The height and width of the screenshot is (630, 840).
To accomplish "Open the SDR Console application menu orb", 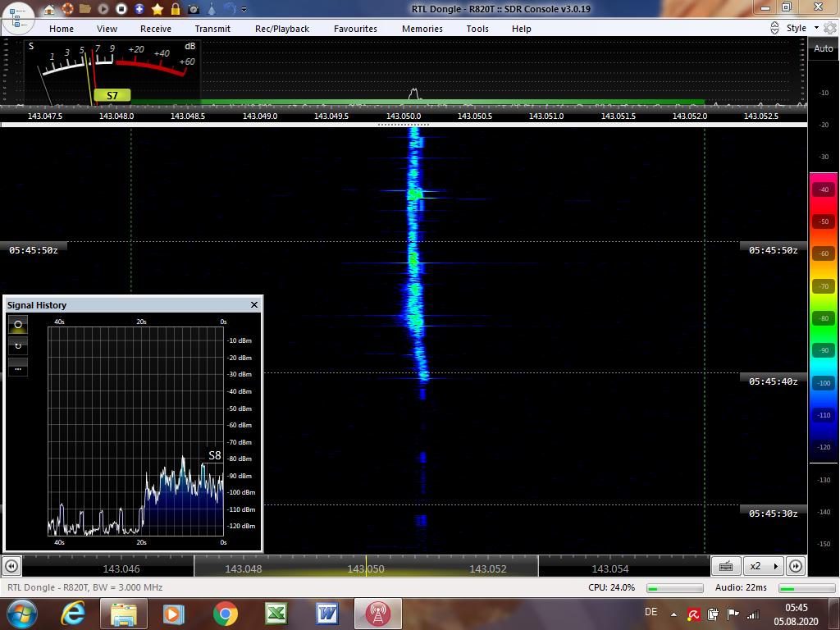I will coord(17,18).
